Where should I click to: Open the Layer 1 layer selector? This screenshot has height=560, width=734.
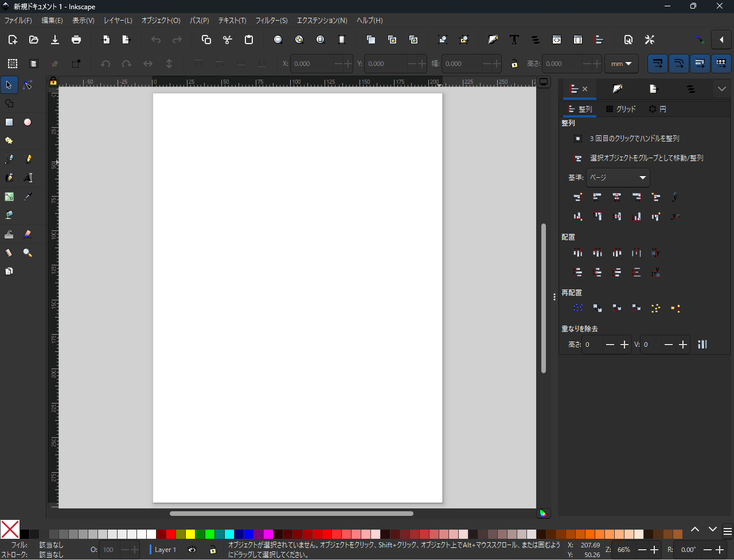pyautogui.click(x=163, y=550)
